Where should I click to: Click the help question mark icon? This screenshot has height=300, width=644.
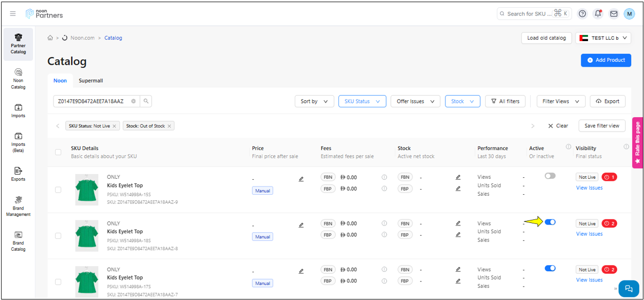click(582, 14)
